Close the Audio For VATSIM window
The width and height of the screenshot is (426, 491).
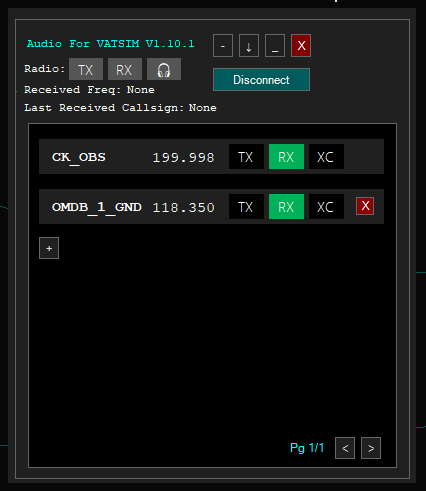[x=301, y=46]
